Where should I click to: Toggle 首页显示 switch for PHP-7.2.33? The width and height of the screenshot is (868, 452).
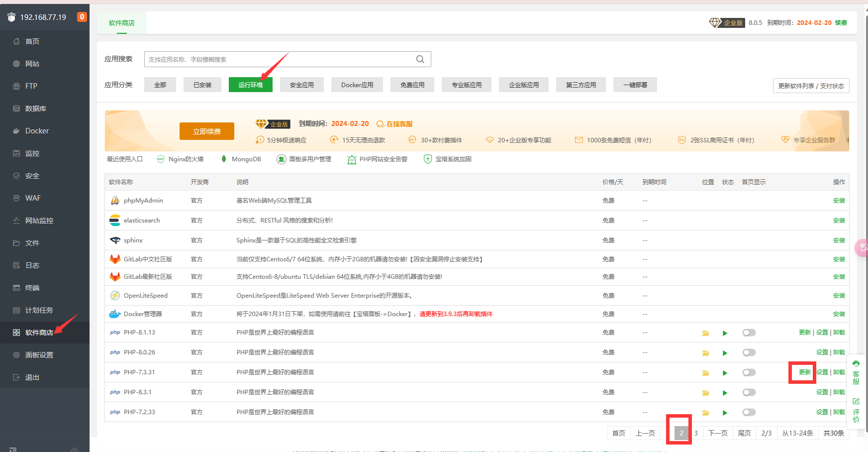tap(749, 412)
